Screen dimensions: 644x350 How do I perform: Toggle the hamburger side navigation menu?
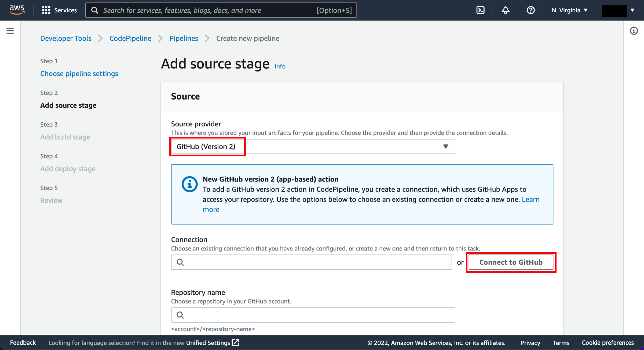coord(10,31)
